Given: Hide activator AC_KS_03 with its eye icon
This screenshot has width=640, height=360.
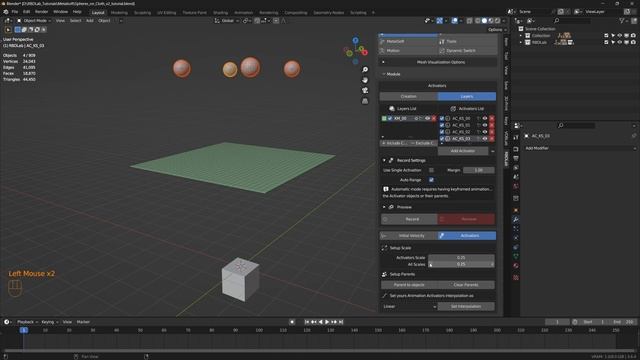Looking at the screenshot, I should click(485, 139).
